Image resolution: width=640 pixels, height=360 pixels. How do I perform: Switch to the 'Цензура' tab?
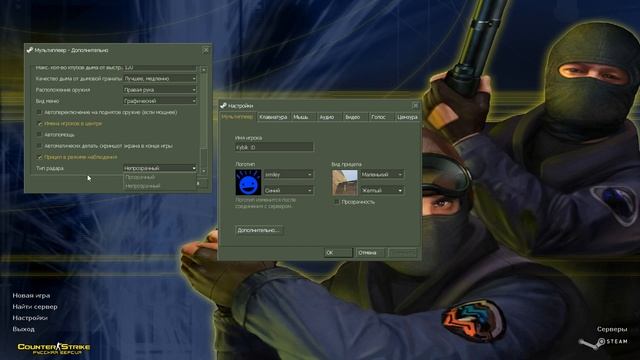[407, 117]
